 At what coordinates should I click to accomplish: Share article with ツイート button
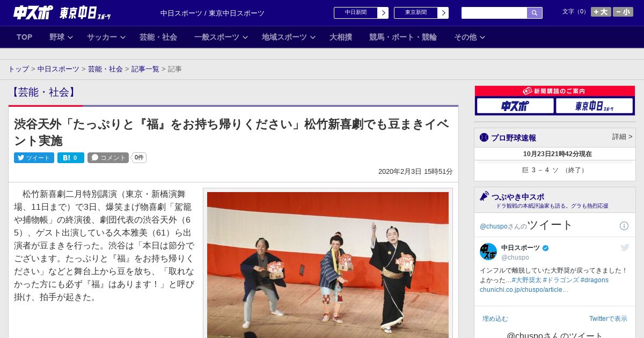point(34,158)
